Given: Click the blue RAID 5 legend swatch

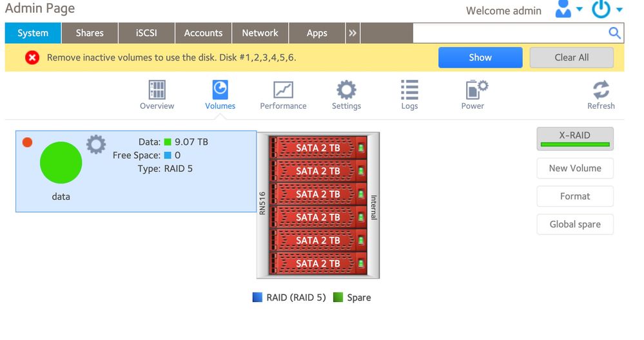Looking at the screenshot, I should coord(257,297).
